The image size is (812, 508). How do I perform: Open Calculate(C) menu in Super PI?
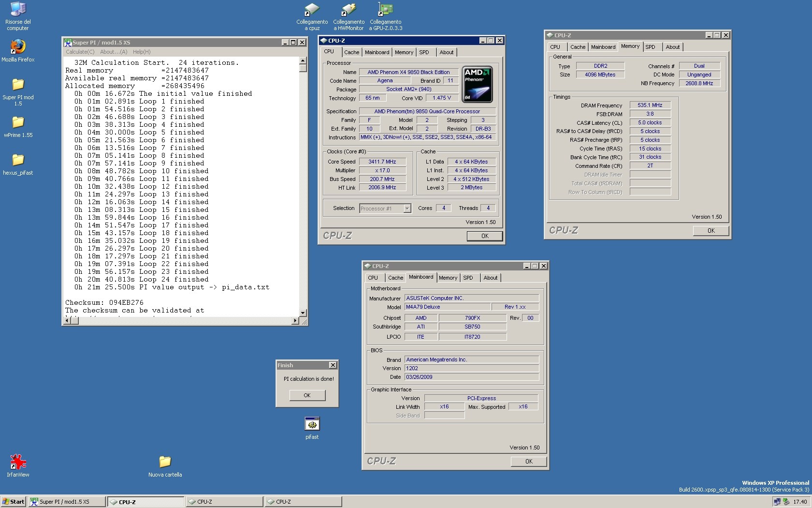tap(80, 52)
